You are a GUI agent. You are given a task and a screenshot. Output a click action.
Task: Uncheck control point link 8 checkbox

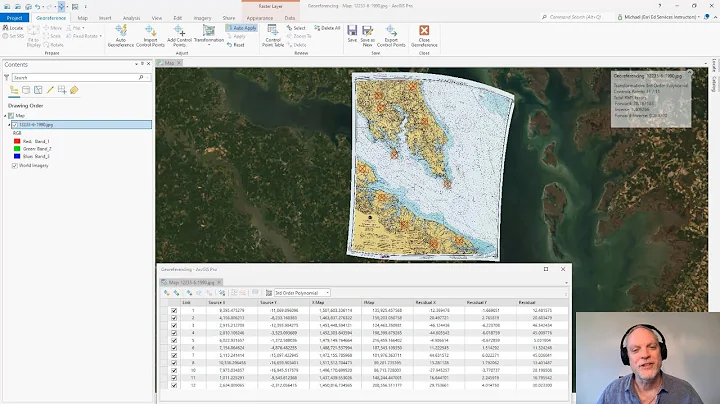pyautogui.click(x=174, y=363)
